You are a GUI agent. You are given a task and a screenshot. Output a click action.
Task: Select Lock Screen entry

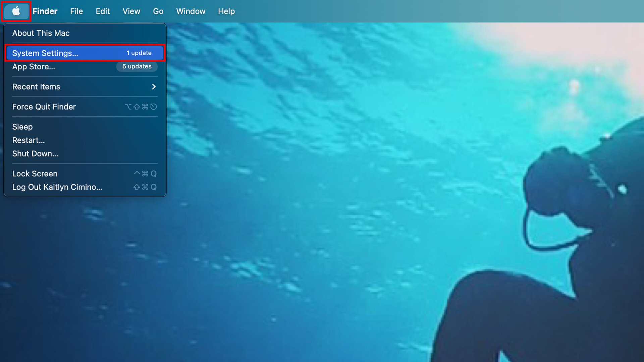35,174
